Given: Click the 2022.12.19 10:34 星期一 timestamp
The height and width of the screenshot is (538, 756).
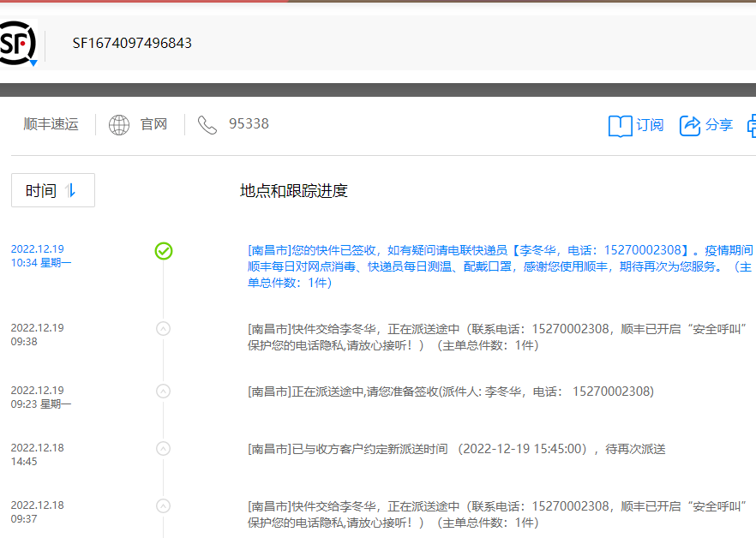Looking at the screenshot, I should click(x=41, y=256).
